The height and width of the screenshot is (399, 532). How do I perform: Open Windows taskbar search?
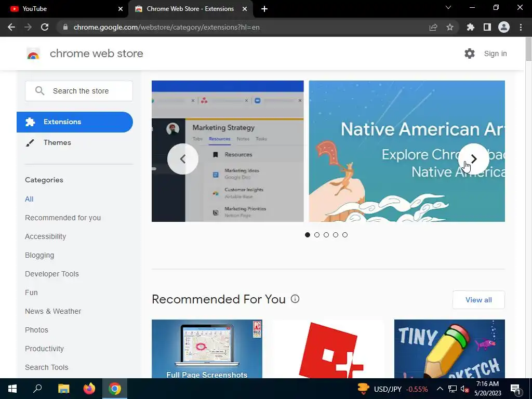(x=37, y=389)
